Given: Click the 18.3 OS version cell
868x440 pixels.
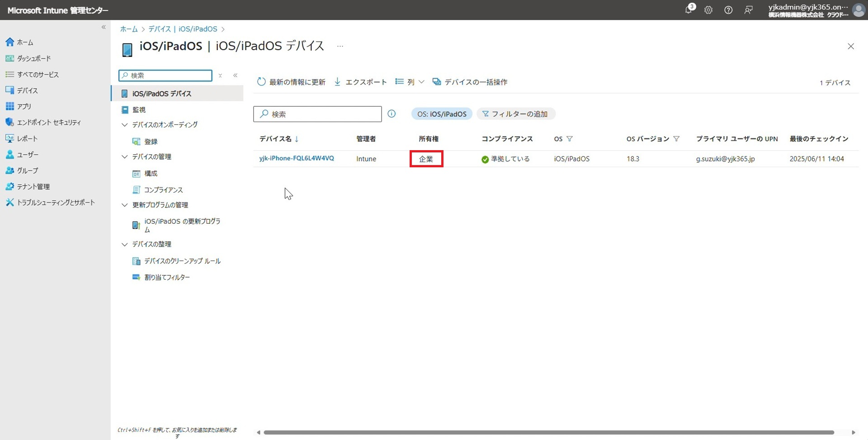Looking at the screenshot, I should [633, 159].
